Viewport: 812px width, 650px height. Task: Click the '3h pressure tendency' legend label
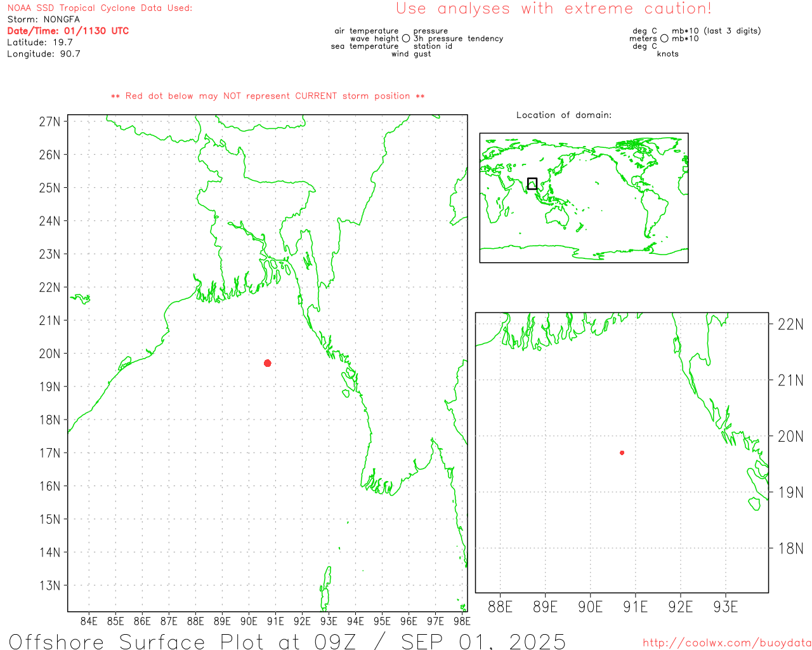click(459, 39)
